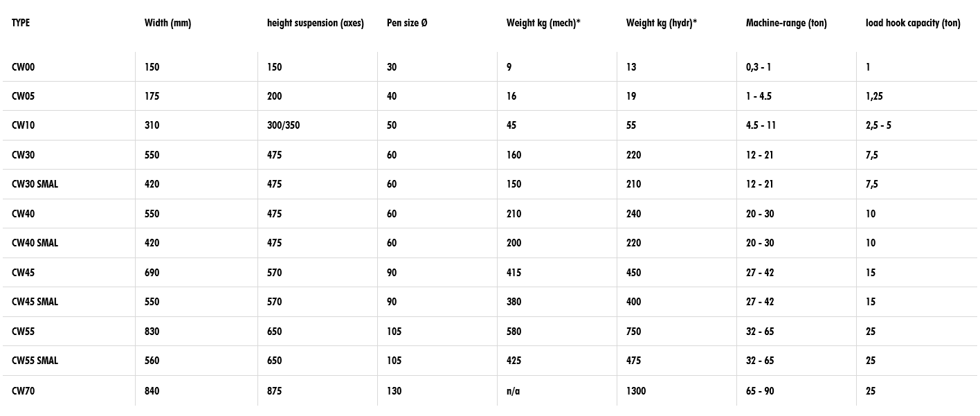The width and height of the screenshot is (980, 416).
Task: Select the Machine-range (ton) header
Action: [x=786, y=23]
